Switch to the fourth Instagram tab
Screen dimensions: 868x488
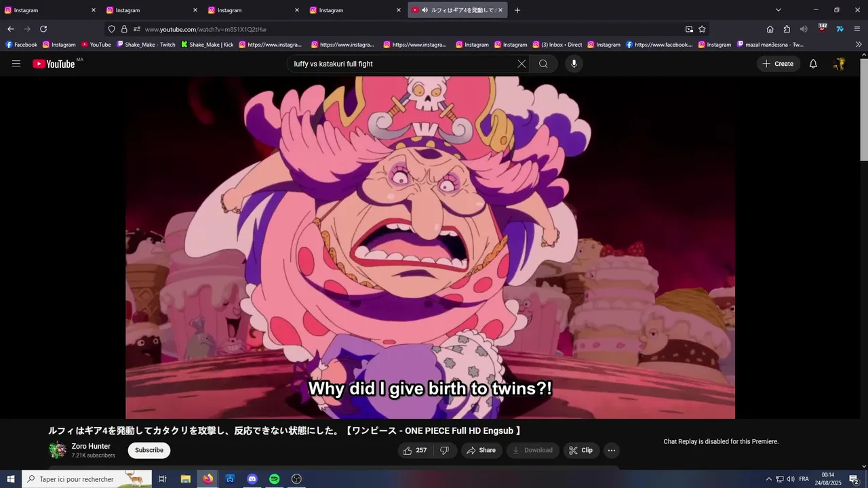pyautogui.click(x=355, y=10)
